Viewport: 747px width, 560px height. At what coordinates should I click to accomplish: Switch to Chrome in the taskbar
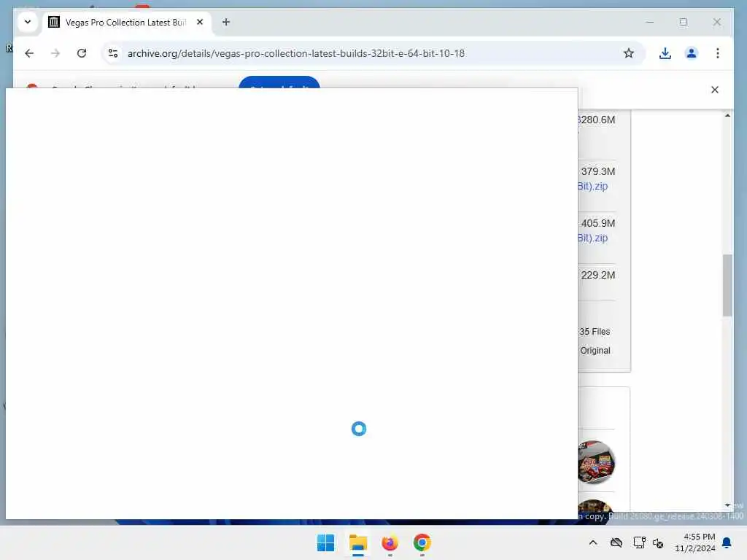[x=422, y=542]
